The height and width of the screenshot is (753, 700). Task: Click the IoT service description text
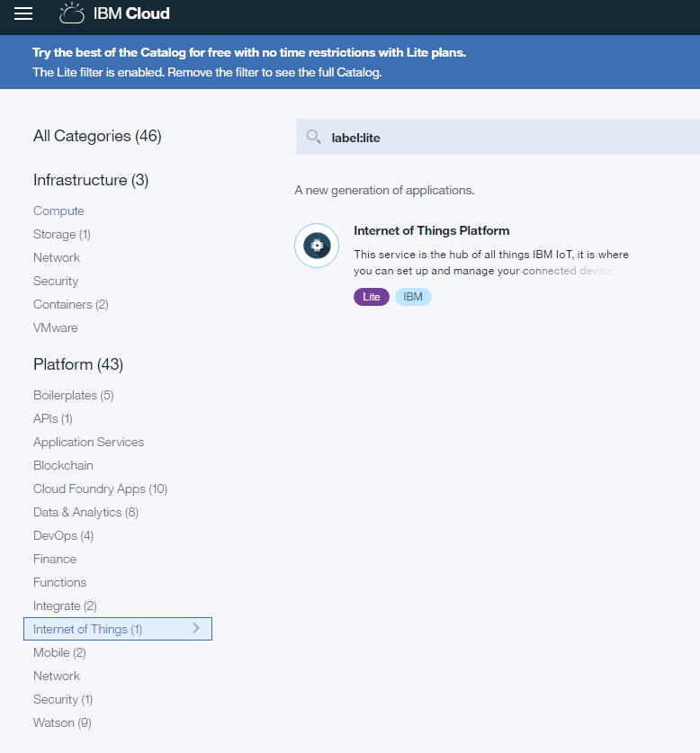tap(491, 263)
